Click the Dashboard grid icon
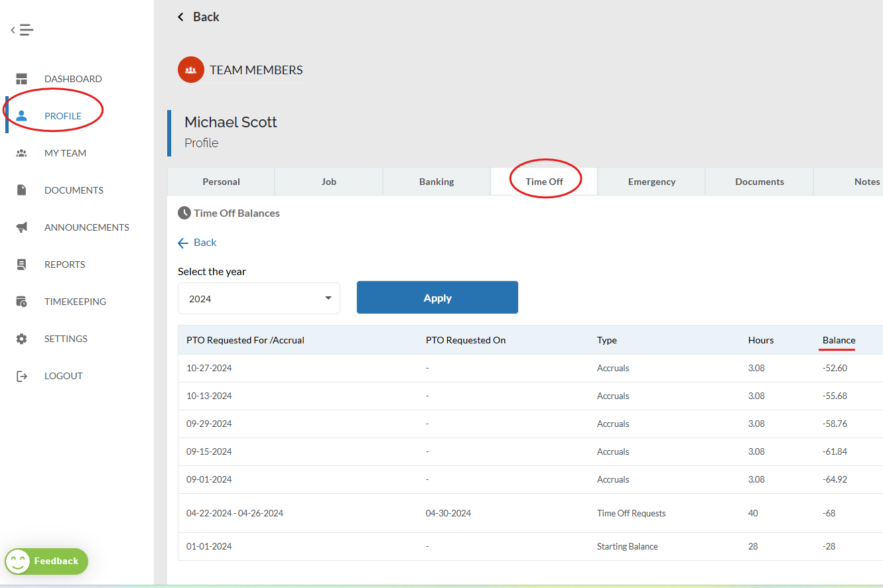 22,79
